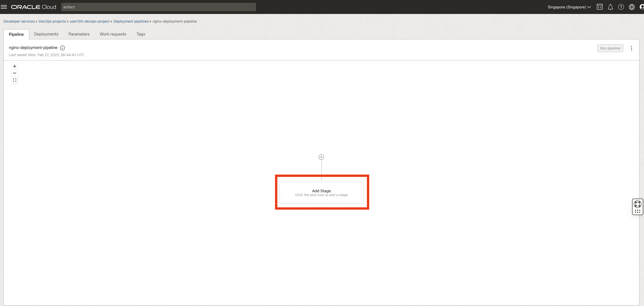This screenshot has width=644, height=306.
Task: Switch to the Parameters tab
Action: (79, 34)
